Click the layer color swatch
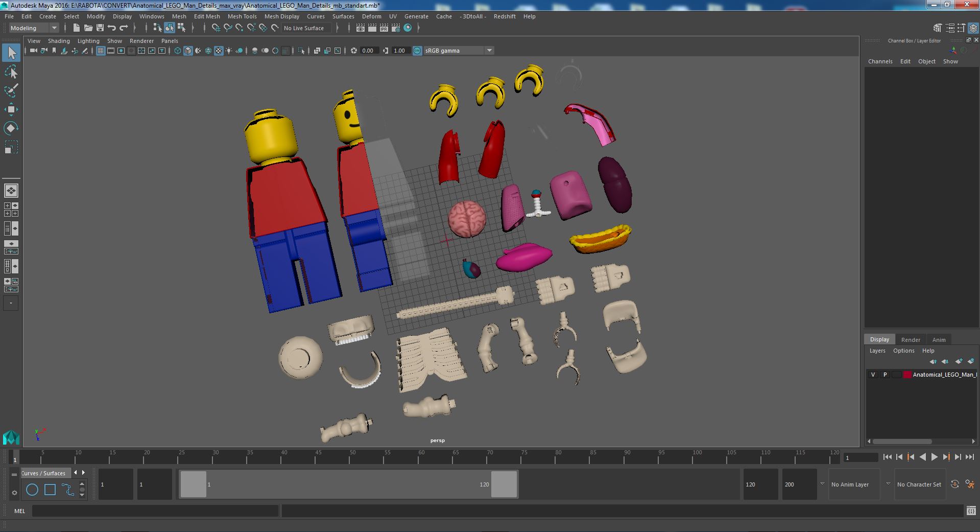980x532 pixels. [907, 375]
